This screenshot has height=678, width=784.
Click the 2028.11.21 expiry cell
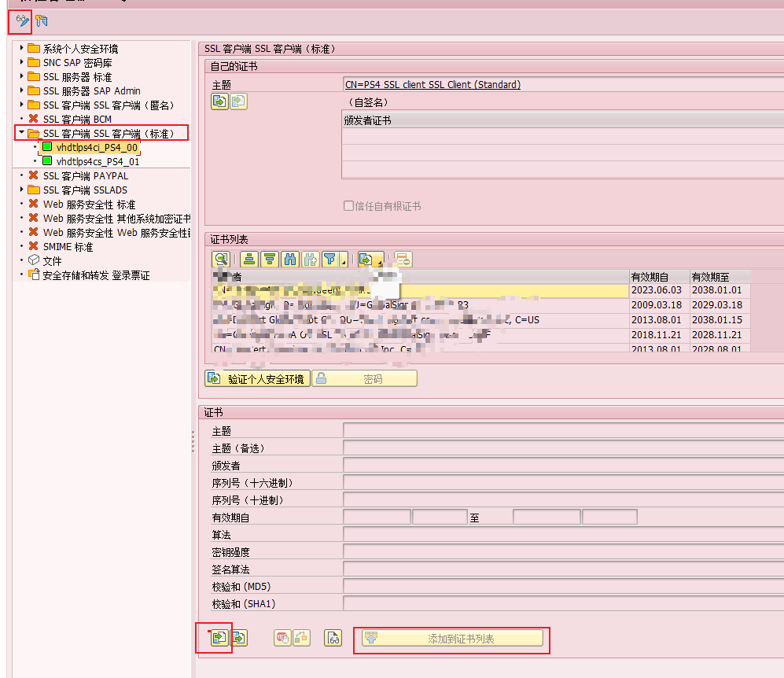point(720,335)
